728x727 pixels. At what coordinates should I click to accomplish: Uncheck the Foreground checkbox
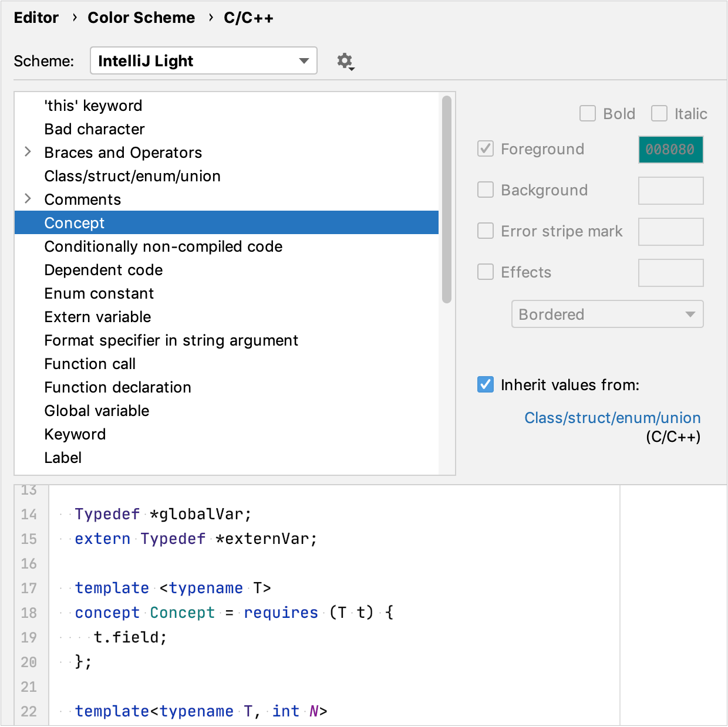(x=485, y=149)
